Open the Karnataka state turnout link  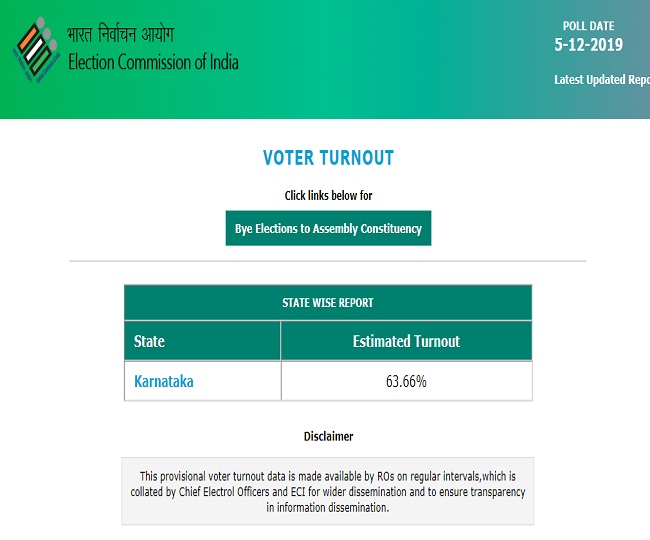click(x=164, y=381)
